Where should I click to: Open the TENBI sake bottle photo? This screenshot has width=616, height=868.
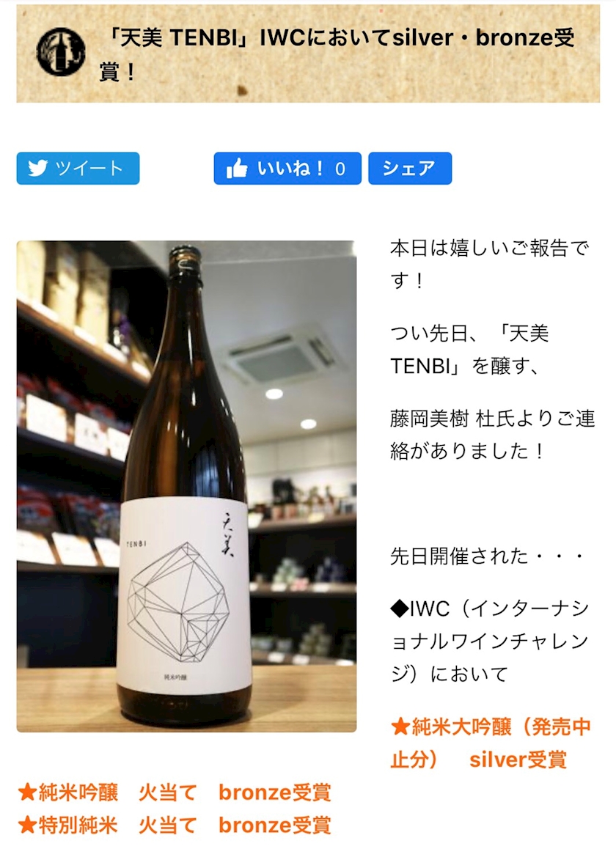[x=187, y=486]
